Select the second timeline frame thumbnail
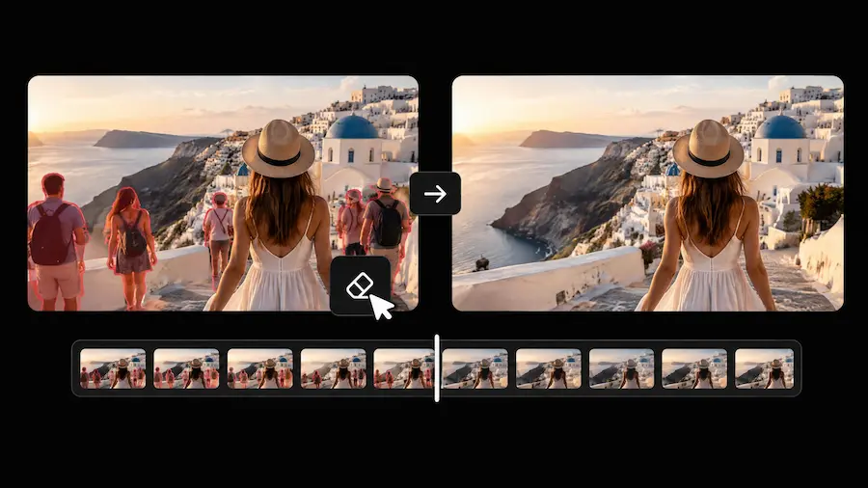868x488 pixels. click(x=186, y=368)
